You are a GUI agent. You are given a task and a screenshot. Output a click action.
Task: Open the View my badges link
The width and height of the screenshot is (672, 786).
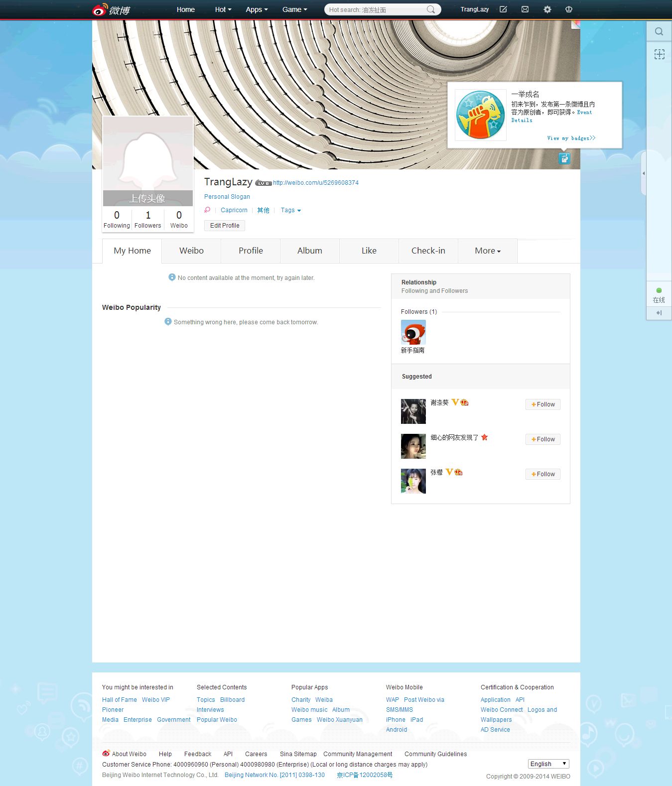click(571, 138)
